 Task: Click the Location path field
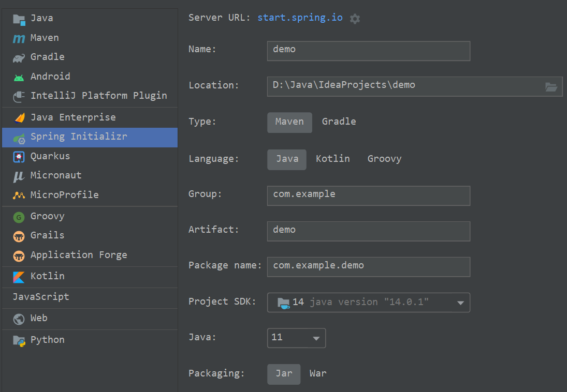coord(415,86)
